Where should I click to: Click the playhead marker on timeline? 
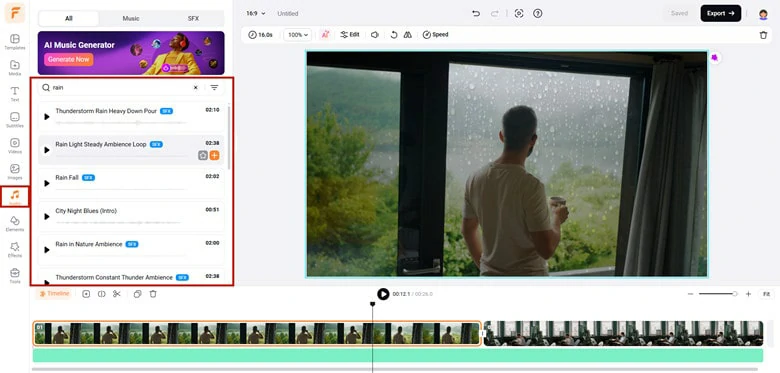pos(372,304)
